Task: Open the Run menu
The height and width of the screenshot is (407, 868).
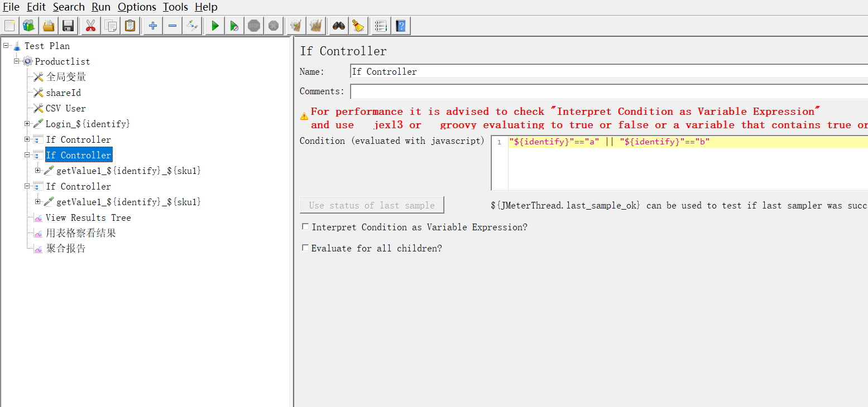Action: pos(101,7)
